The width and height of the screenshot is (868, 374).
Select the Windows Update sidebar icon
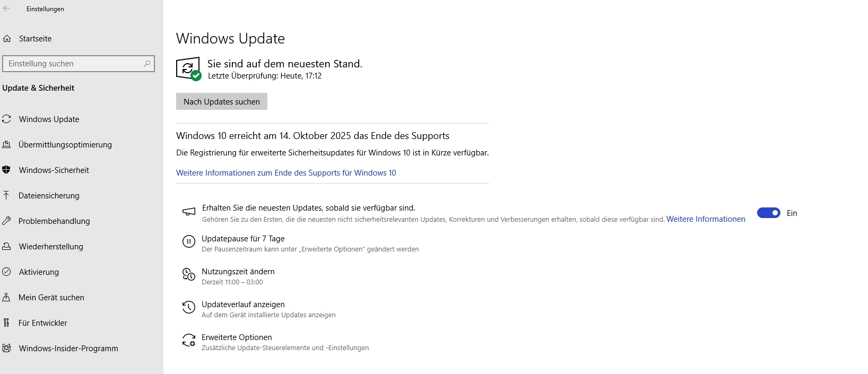pos(7,119)
